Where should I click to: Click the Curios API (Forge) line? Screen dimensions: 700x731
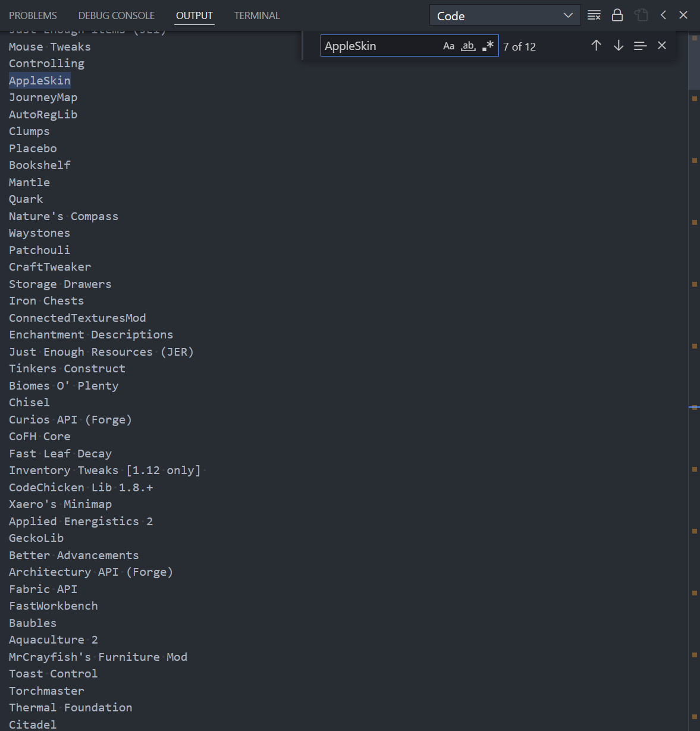70,419
